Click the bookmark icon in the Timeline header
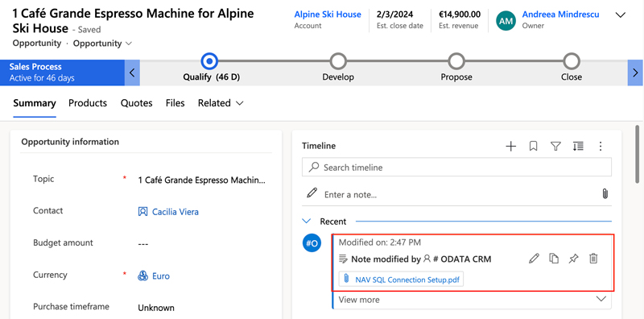644x319 pixels. pos(533,147)
